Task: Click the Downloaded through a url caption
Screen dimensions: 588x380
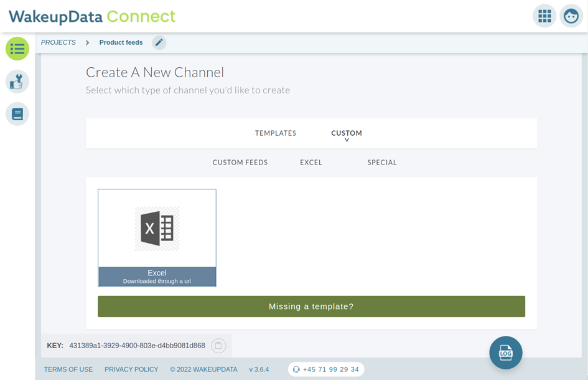Action: (157, 281)
